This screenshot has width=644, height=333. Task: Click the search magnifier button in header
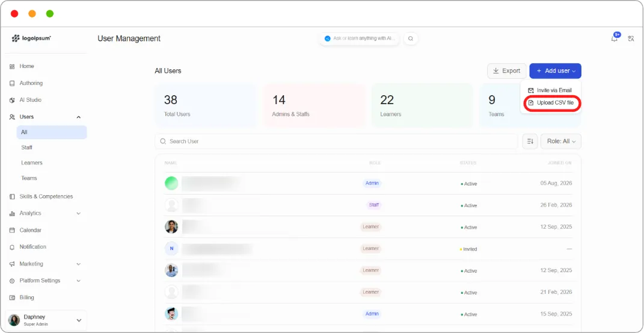coord(411,39)
